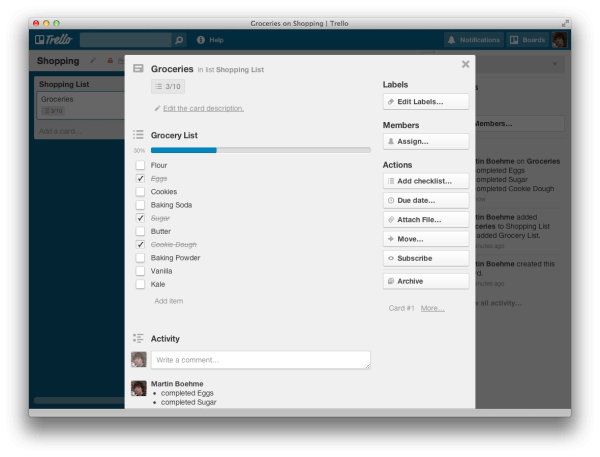
Task: Check the Kale checkbox
Action: point(140,284)
